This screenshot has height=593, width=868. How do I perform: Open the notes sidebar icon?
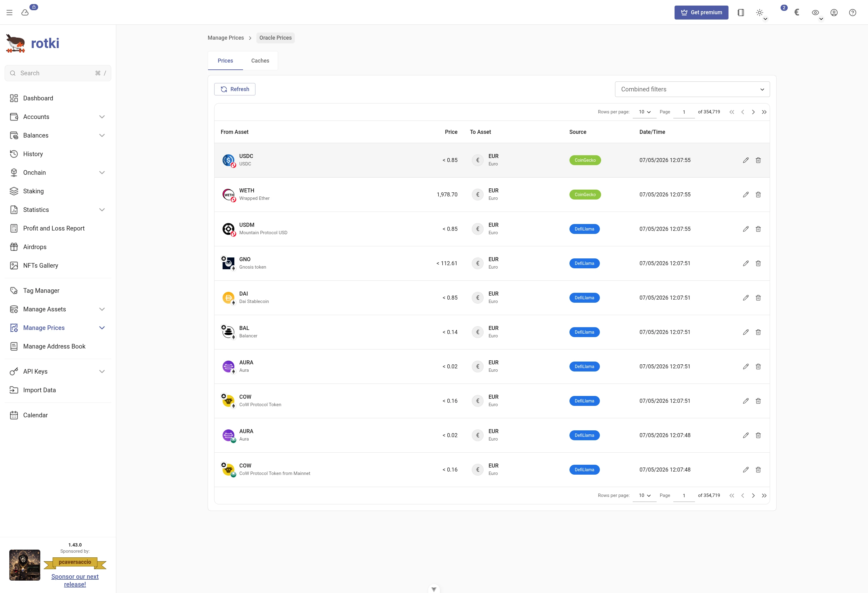point(741,12)
